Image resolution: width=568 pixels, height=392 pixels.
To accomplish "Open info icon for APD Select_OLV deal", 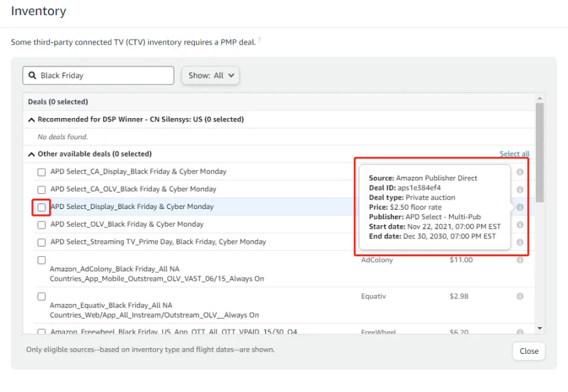I will pos(520,225).
